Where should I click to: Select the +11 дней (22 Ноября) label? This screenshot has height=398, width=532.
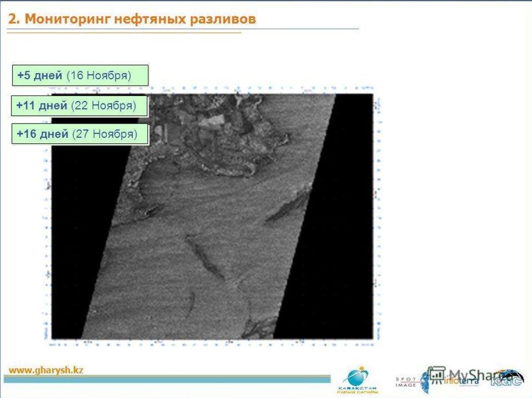click(x=79, y=106)
